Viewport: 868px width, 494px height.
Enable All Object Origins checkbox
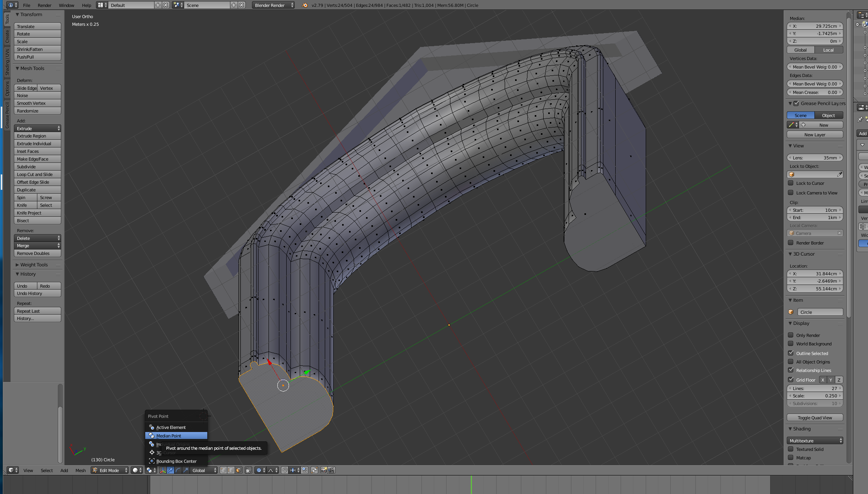[791, 362]
